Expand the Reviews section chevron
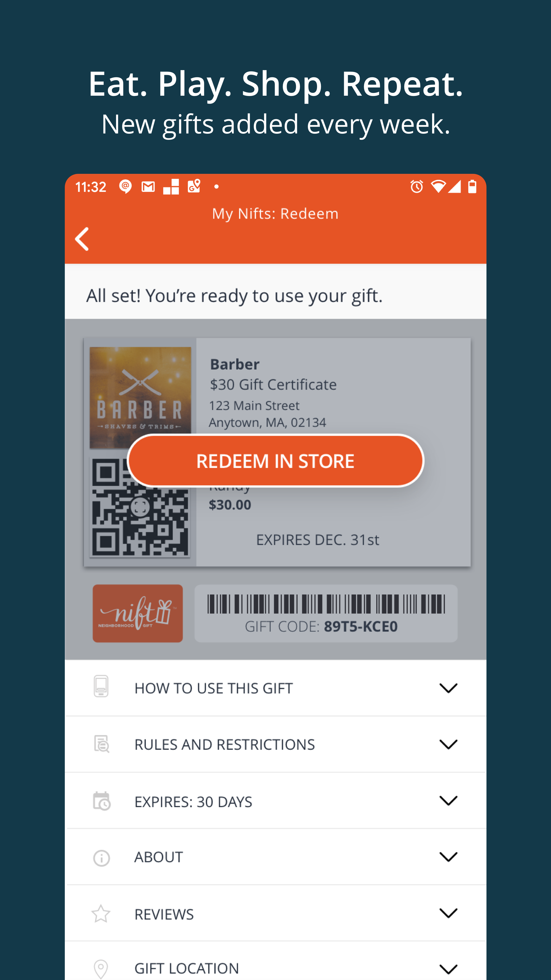 (448, 913)
